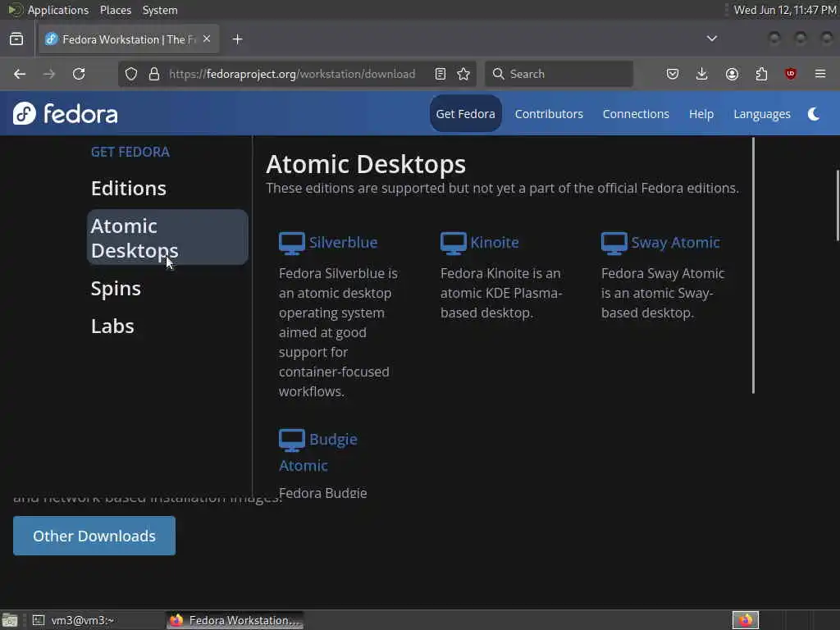Image resolution: width=840 pixels, height=630 pixels.
Task: Click the Get Fedora panel scrollbar
Action: (753, 266)
